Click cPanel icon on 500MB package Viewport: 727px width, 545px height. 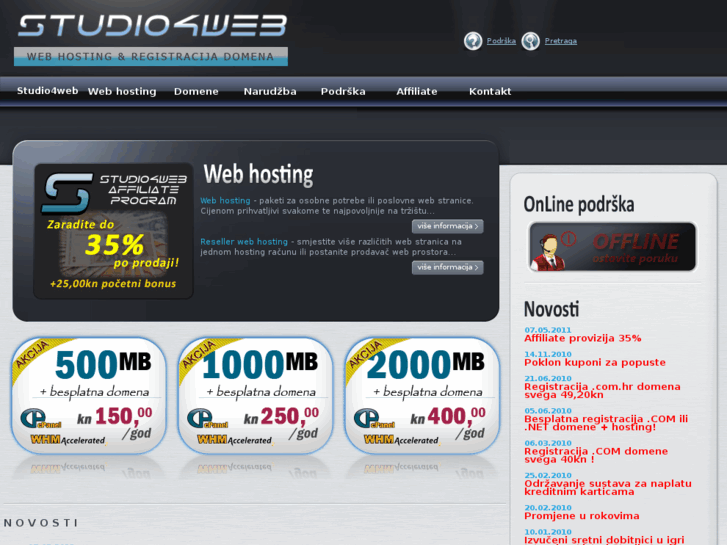coord(40,419)
